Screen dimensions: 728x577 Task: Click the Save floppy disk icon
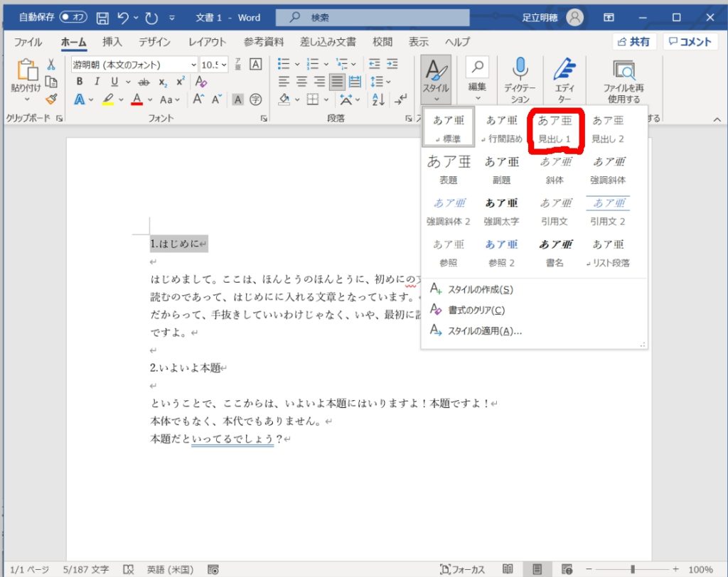102,17
